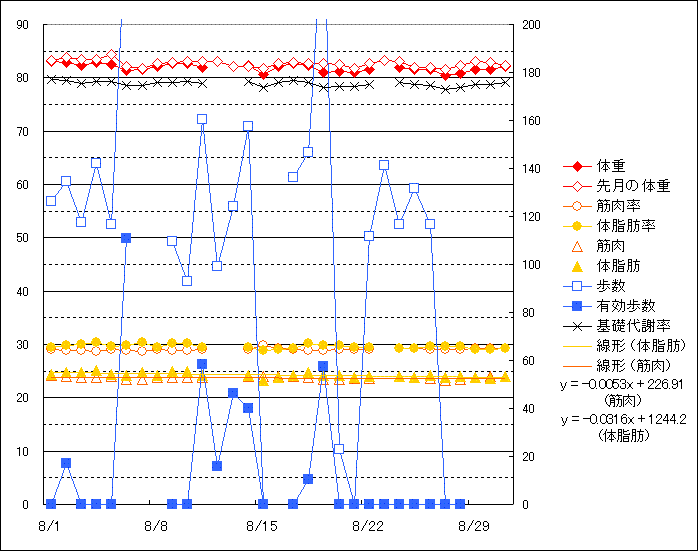This screenshot has height=551, width=698.
Task: Click the hollow 歩数 data point near value 10
Action: click(x=339, y=449)
